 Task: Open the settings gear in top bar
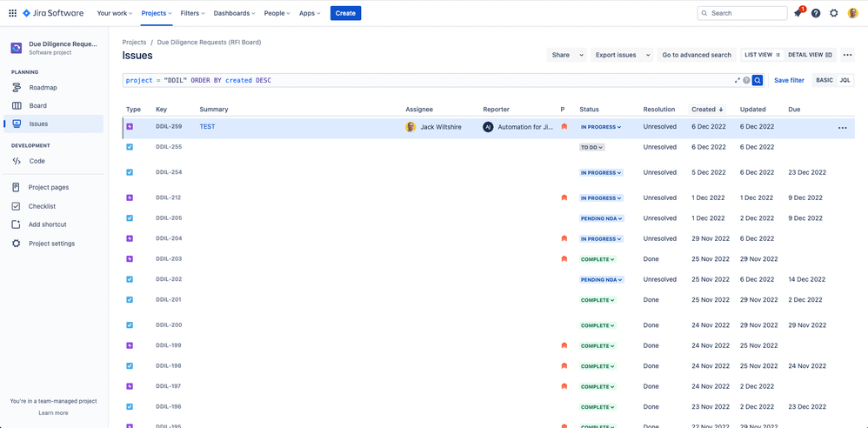pos(834,13)
